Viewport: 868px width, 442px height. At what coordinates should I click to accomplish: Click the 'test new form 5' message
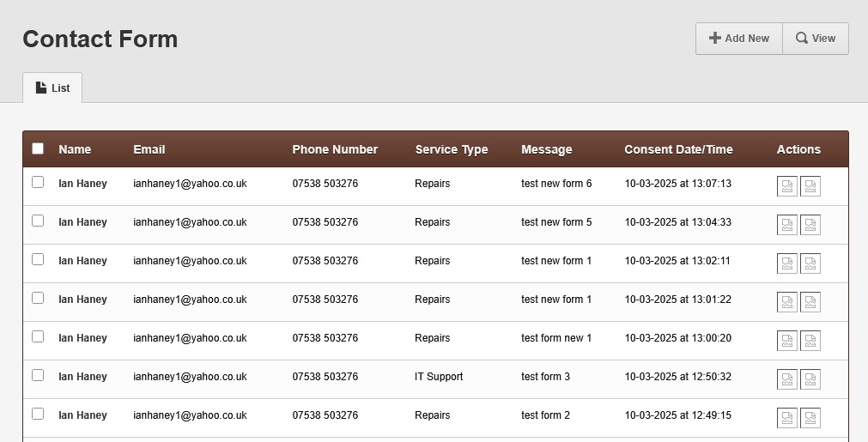[556, 222]
